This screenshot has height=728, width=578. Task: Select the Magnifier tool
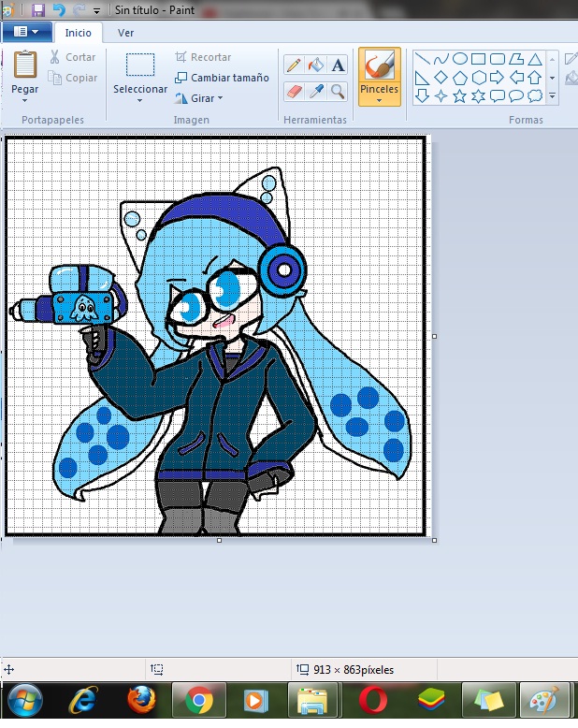[x=339, y=92]
